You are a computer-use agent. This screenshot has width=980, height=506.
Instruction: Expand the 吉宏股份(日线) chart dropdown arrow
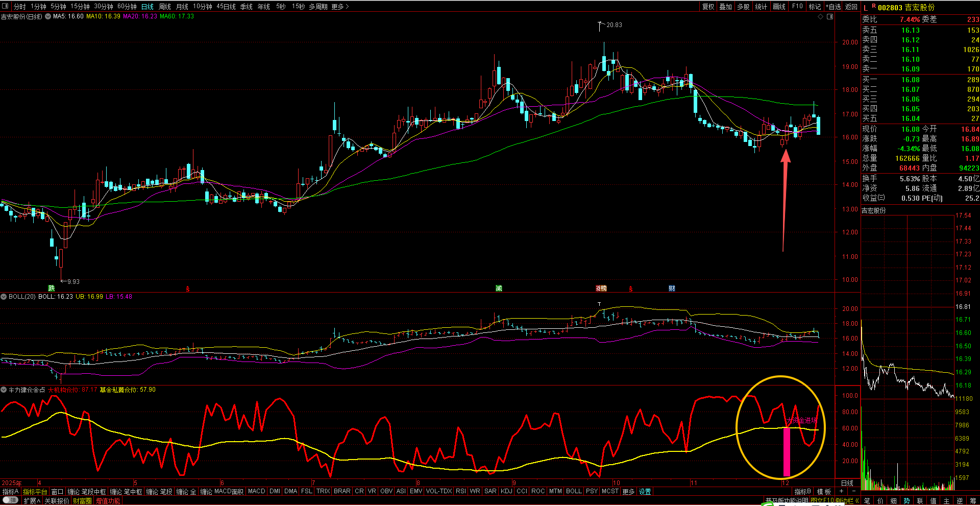[x=48, y=16]
